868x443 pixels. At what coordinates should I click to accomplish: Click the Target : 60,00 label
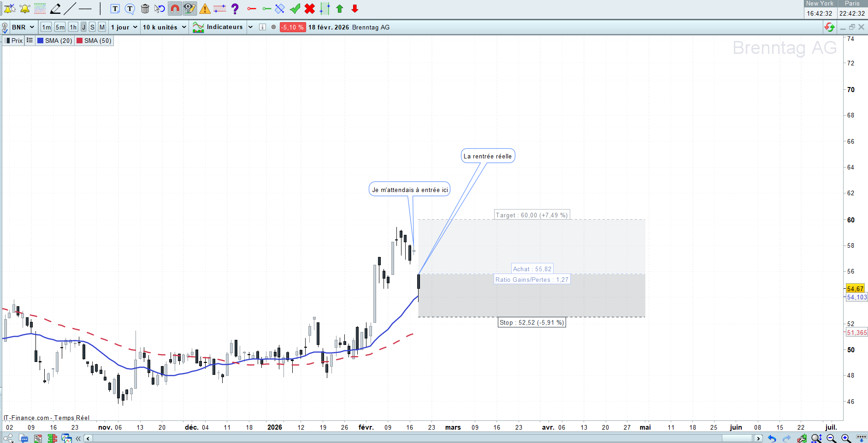pos(531,215)
